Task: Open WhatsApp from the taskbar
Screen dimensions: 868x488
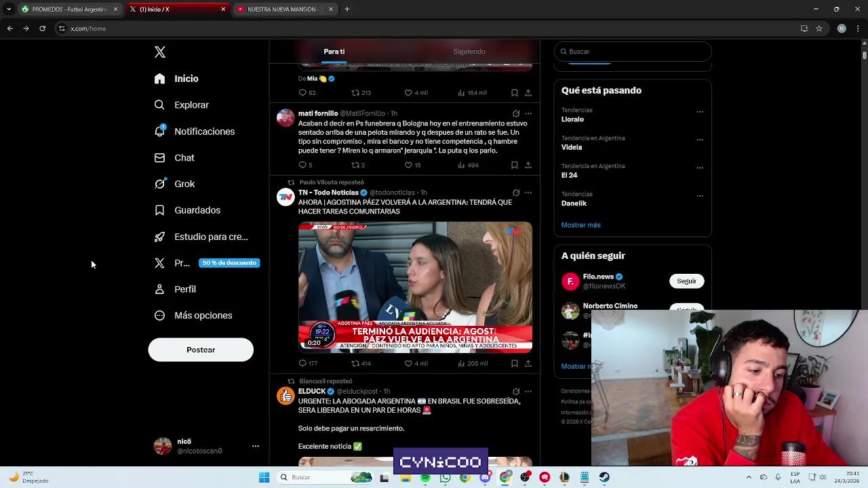Action: point(445,478)
